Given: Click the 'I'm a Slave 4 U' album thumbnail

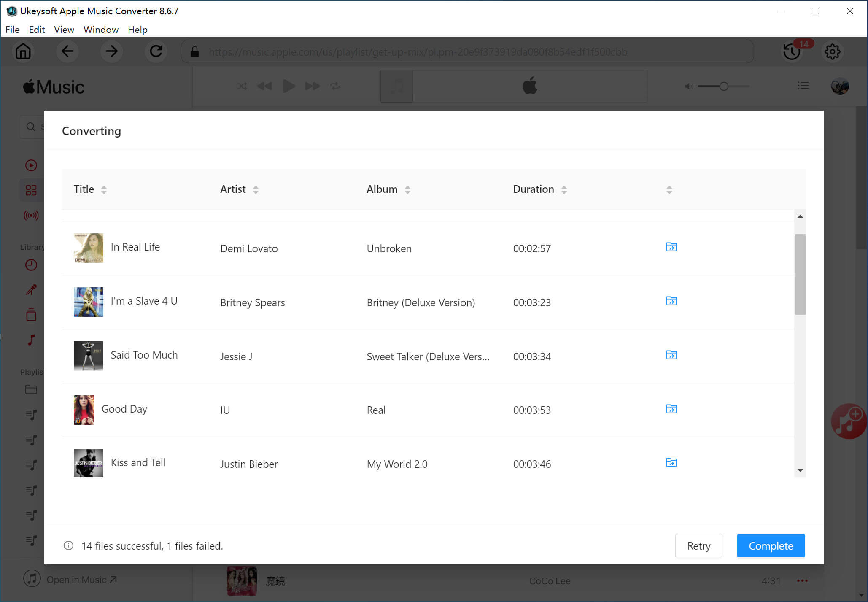Looking at the screenshot, I should 88,301.
